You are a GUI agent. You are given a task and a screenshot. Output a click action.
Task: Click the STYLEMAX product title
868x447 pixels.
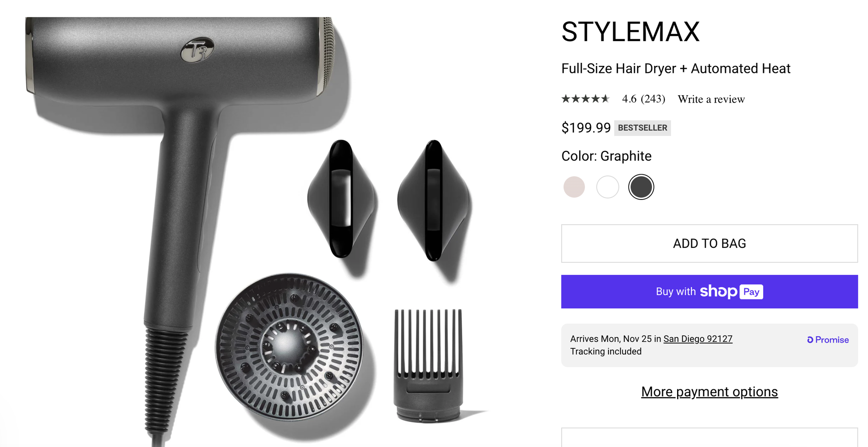(630, 32)
